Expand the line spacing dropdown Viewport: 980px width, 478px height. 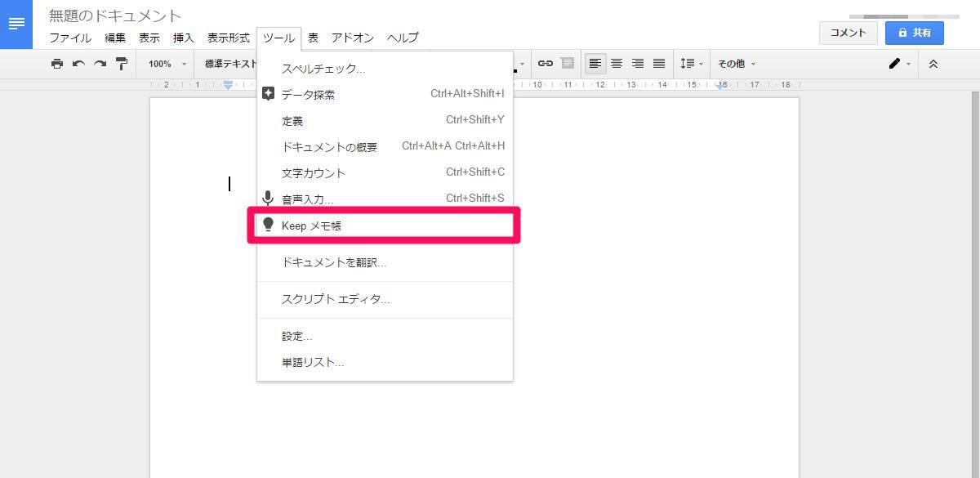[691, 64]
